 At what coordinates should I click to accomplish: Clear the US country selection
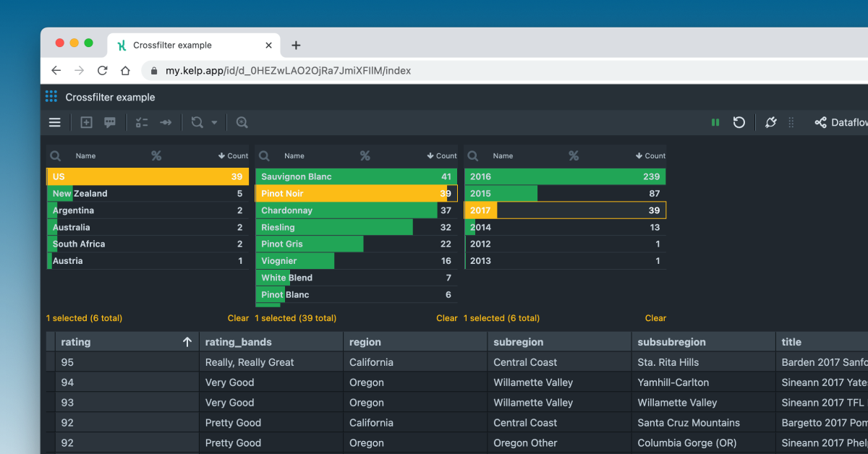pos(238,318)
